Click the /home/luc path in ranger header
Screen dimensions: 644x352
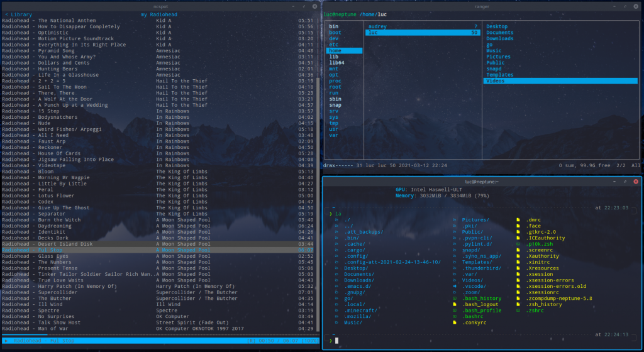(x=373, y=14)
